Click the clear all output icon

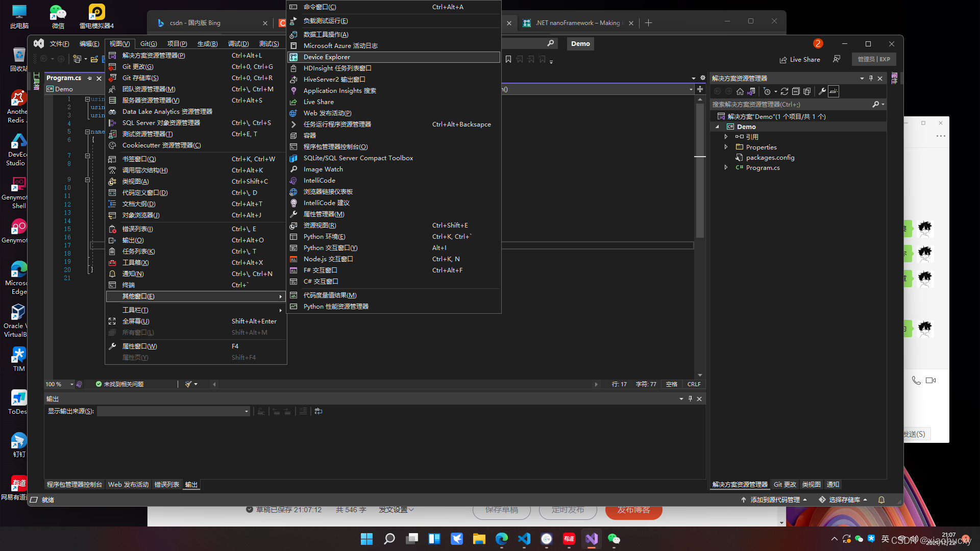[303, 411]
